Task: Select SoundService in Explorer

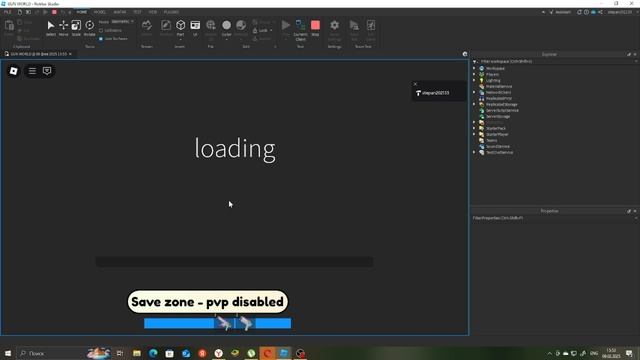Action: (x=498, y=146)
